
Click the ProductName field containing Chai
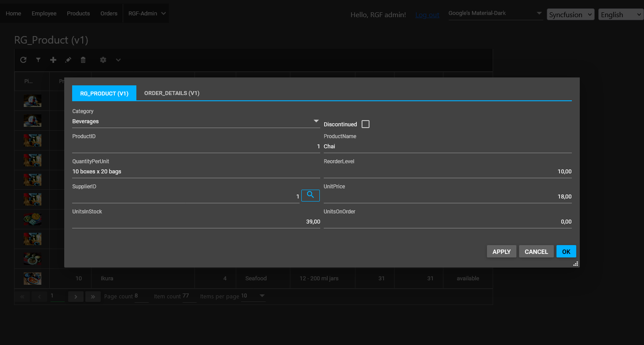[x=447, y=147]
